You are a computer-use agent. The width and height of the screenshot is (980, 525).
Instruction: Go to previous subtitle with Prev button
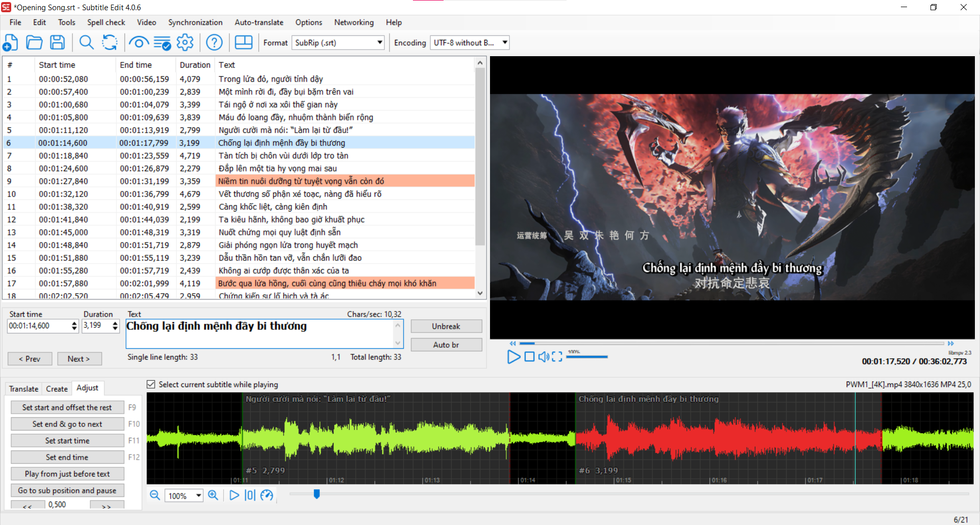point(30,359)
